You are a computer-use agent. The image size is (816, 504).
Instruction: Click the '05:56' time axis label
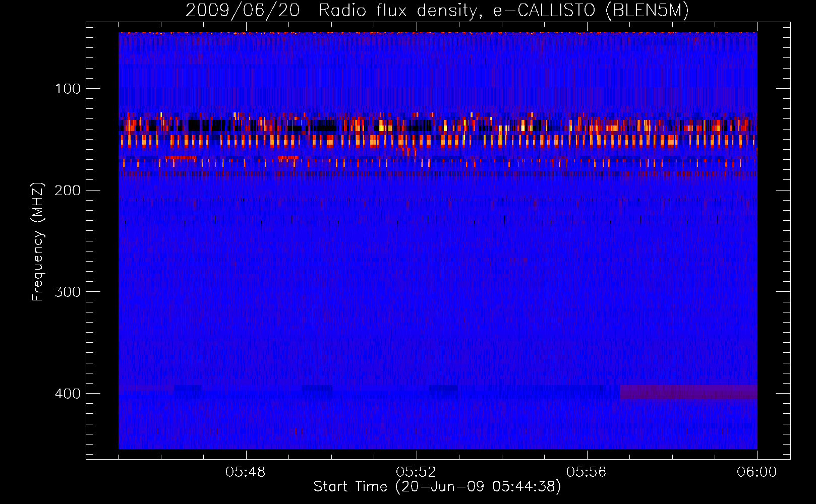point(587,472)
